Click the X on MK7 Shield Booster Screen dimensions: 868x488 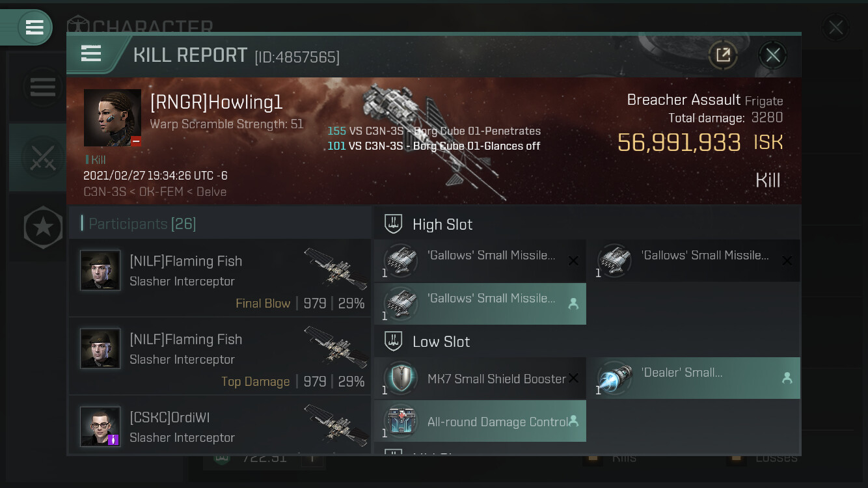573,378
